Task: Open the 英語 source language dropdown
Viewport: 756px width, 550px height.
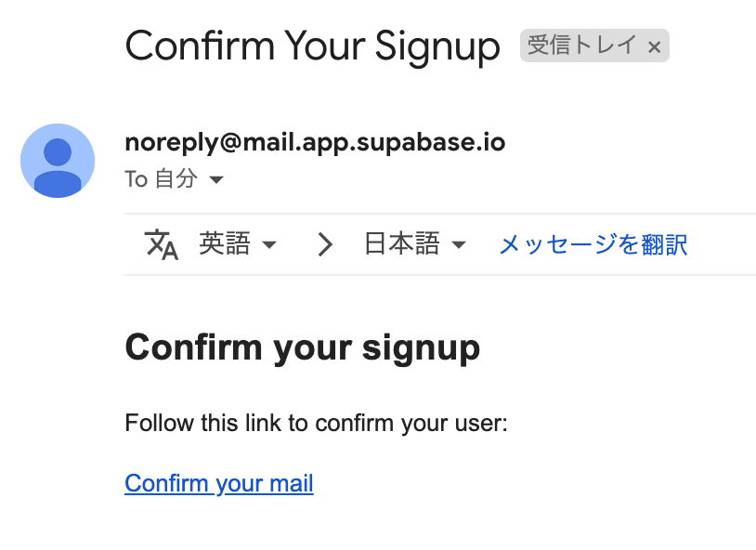Action: pyautogui.click(x=238, y=243)
